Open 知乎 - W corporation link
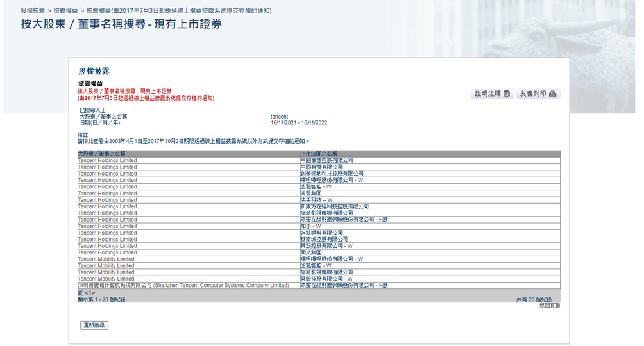The height and width of the screenshot is (346, 644). [x=310, y=226]
